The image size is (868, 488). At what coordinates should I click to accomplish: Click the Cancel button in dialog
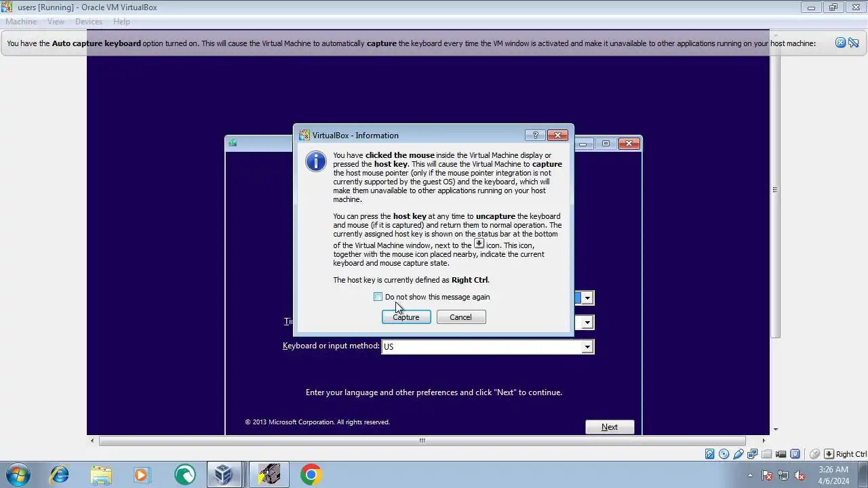coord(460,317)
